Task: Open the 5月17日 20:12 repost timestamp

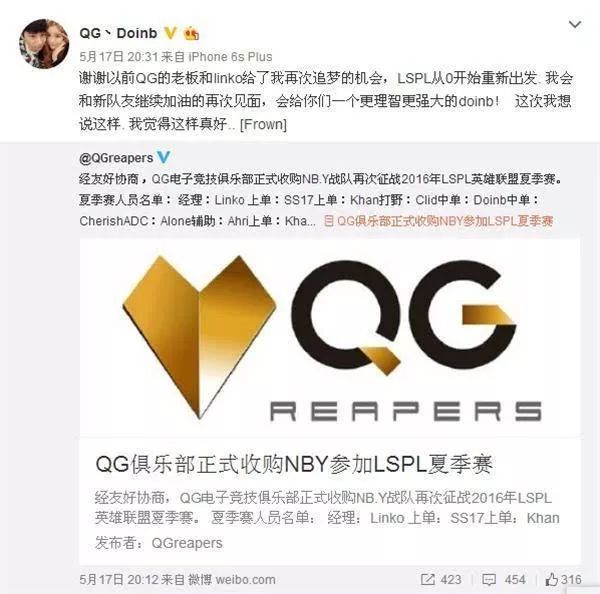Action: tap(119, 579)
